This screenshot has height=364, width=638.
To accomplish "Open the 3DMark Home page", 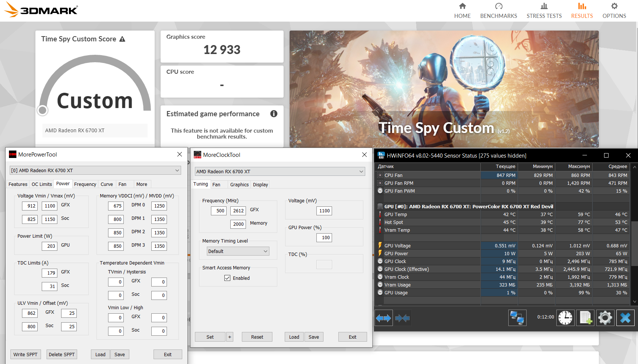I will coord(462,10).
